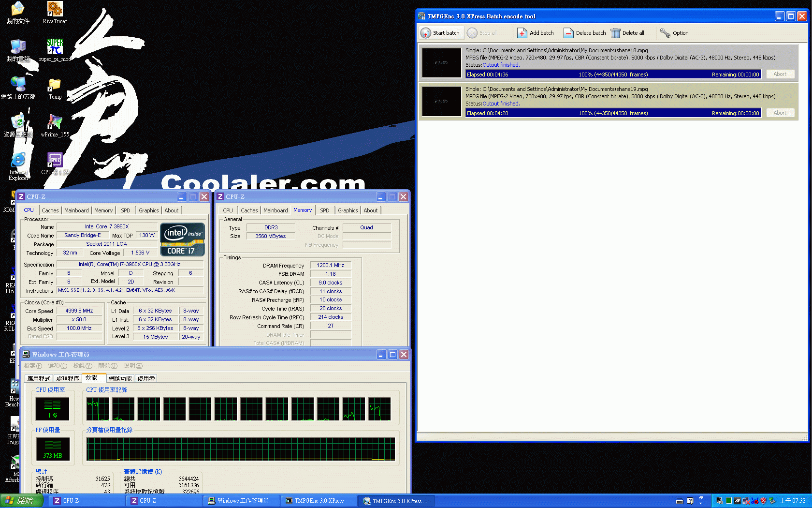Open Graphics tab in left CPU-Z window

click(x=148, y=210)
